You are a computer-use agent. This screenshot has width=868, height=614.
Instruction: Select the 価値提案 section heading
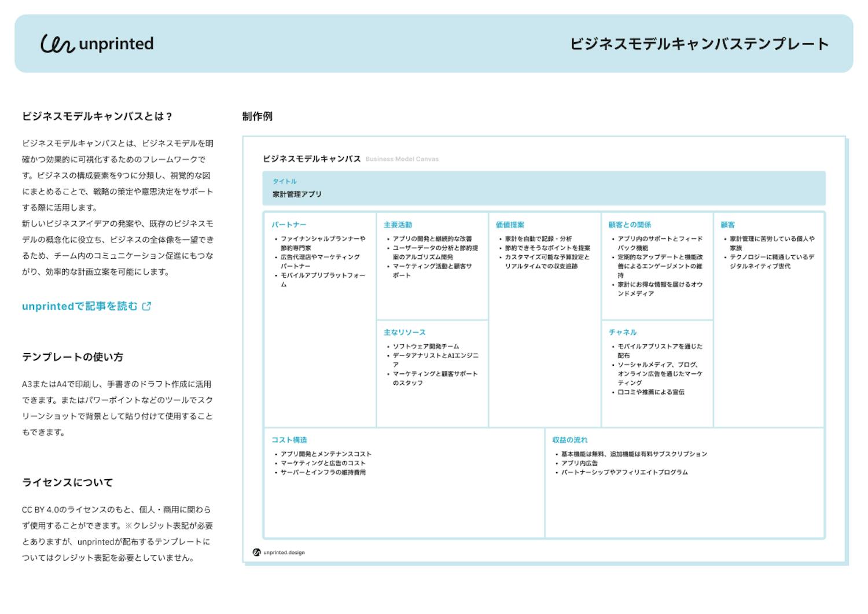[x=510, y=225]
